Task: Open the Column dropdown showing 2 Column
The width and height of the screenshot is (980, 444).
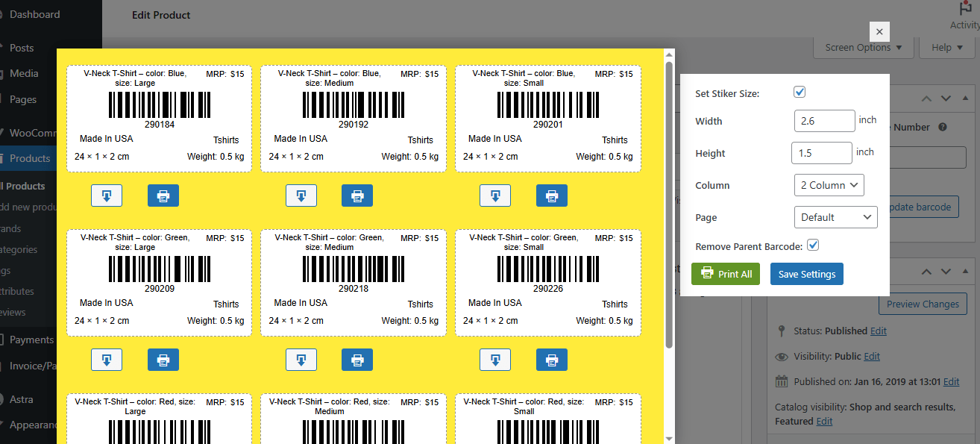Action: point(829,184)
